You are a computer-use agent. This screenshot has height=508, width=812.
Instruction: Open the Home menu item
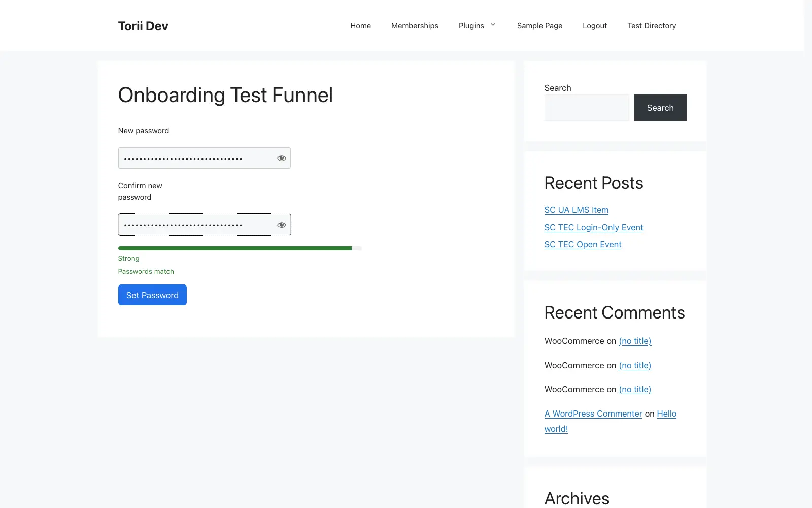click(x=360, y=26)
